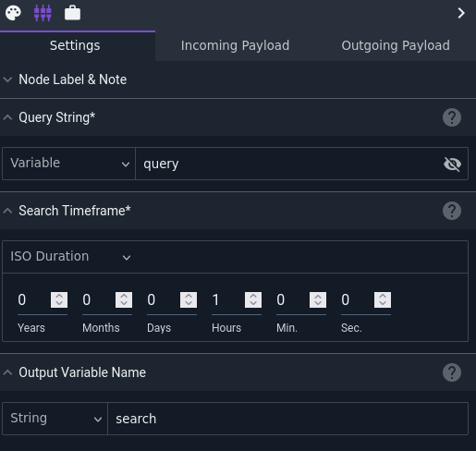The image size is (476, 451).
Task: Collapse panel with right chevron arrow
Action: point(461,13)
